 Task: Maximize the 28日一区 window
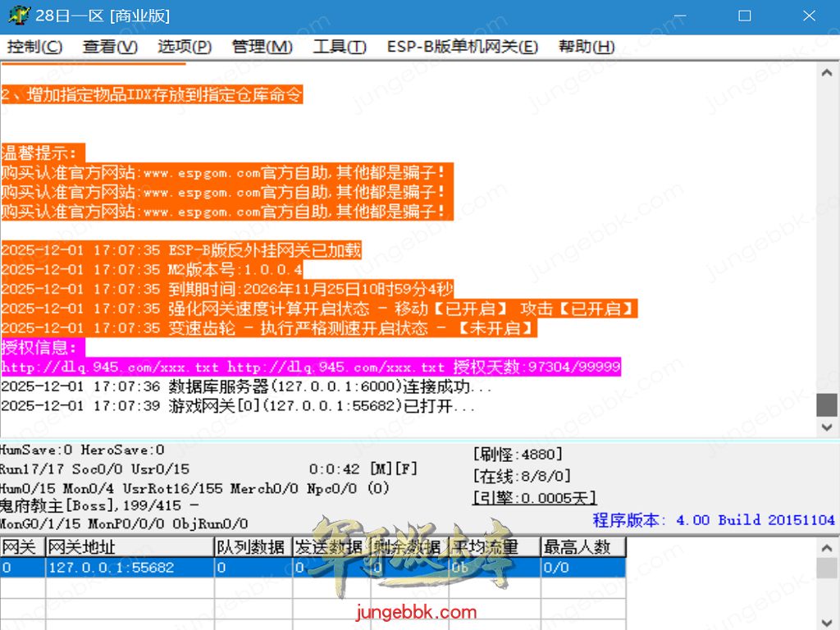[744, 16]
